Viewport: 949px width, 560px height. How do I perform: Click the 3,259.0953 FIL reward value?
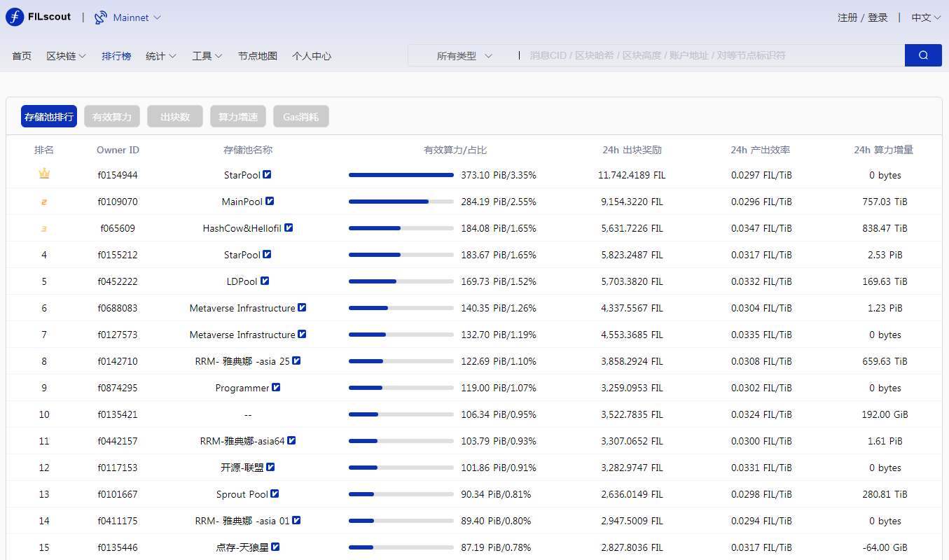[632, 388]
